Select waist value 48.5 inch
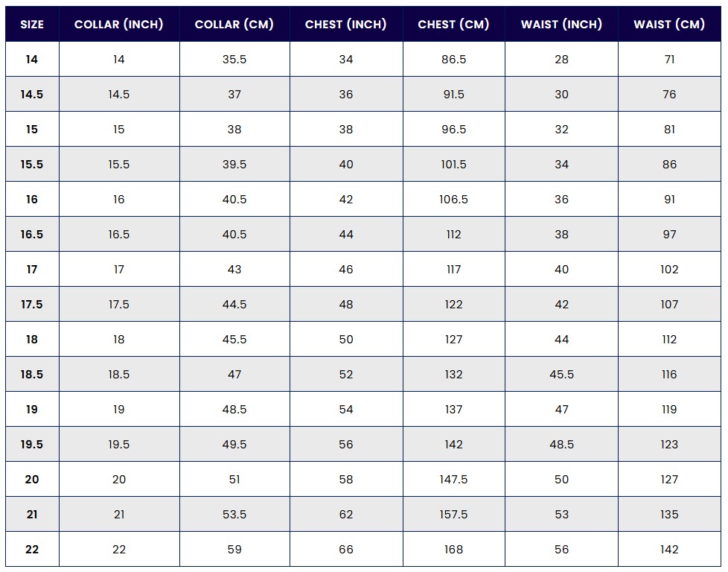Image resolution: width=728 pixels, height=572 pixels. point(562,444)
